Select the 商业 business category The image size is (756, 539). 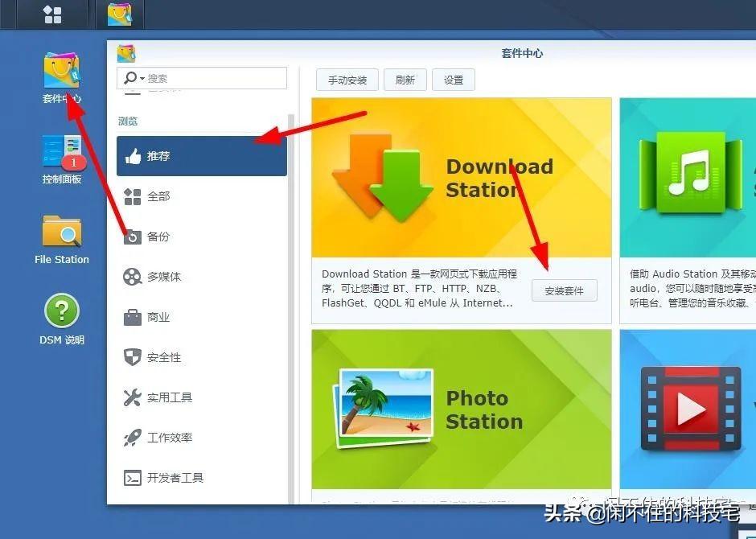click(202, 317)
